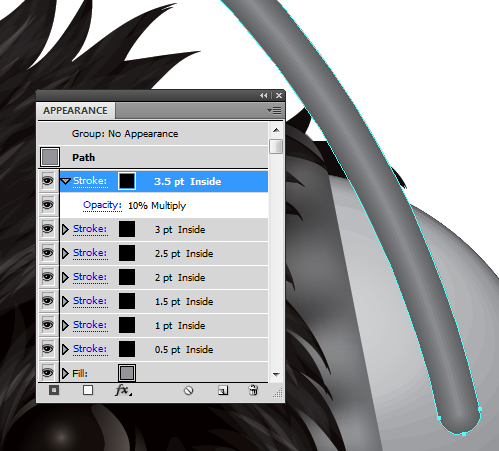Click the Appearance panel scrollbar thumb
499x451 pixels.
(x=276, y=147)
